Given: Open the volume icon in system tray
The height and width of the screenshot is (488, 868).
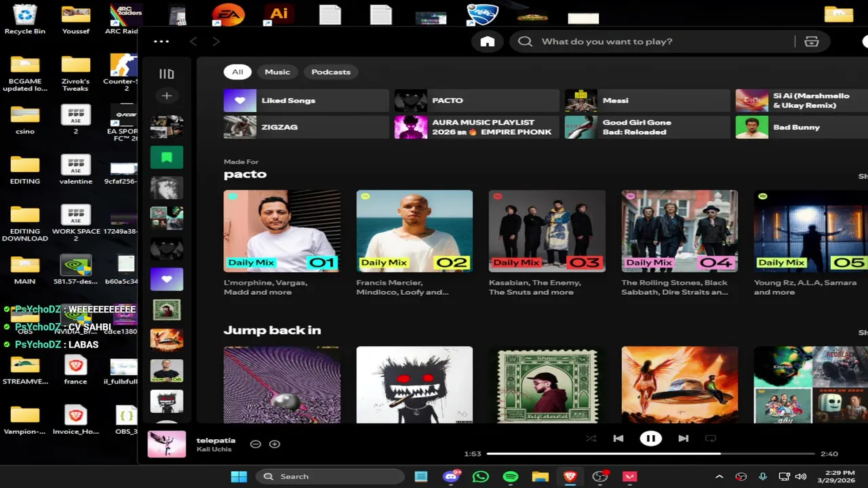Looking at the screenshot, I should (x=801, y=476).
